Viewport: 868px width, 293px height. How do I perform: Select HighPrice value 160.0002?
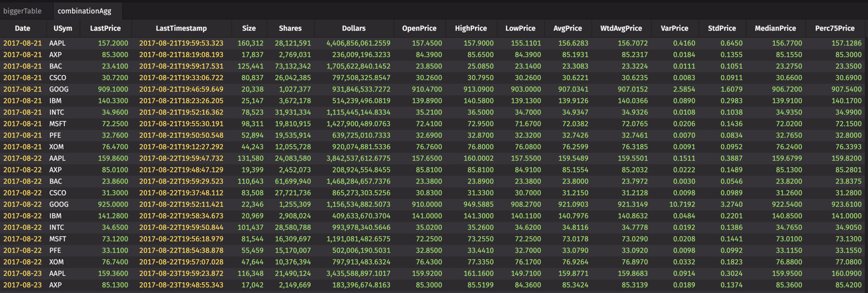point(479,158)
